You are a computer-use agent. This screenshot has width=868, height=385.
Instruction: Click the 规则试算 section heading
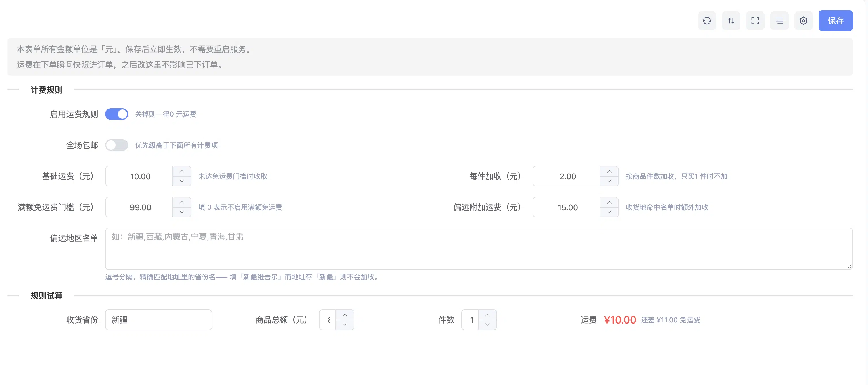click(x=47, y=295)
